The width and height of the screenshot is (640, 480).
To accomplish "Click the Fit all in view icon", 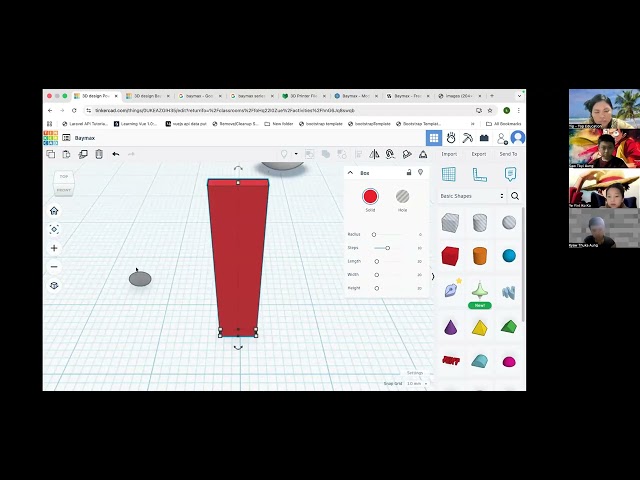I will click(54, 229).
